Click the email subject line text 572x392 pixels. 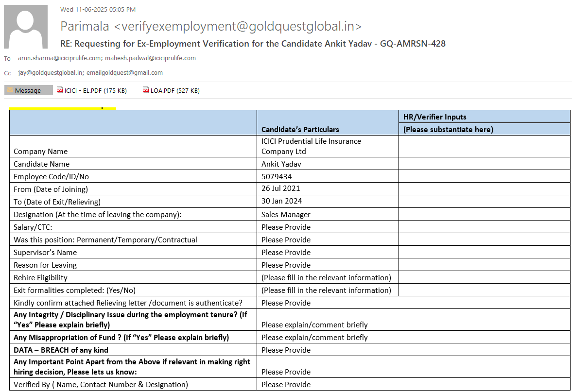[253, 44]
